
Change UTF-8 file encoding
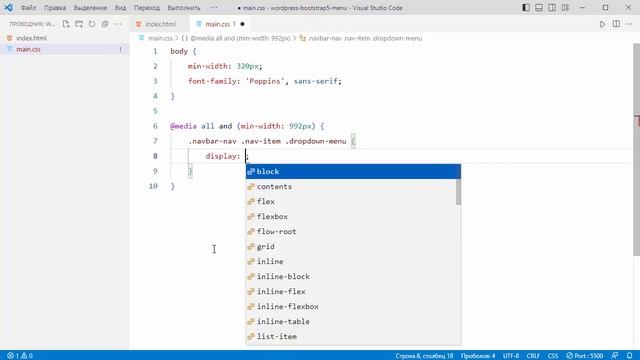511,356
